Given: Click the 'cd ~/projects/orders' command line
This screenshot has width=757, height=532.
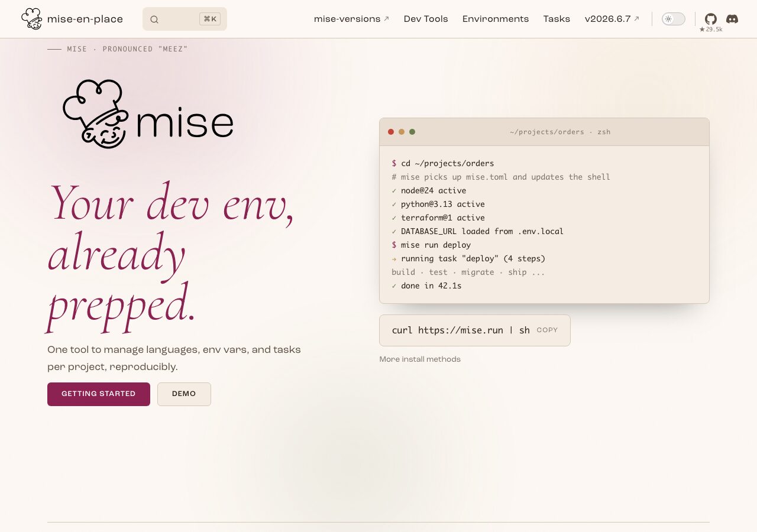Looking at the screenshot, I should (x=442, y=163).
